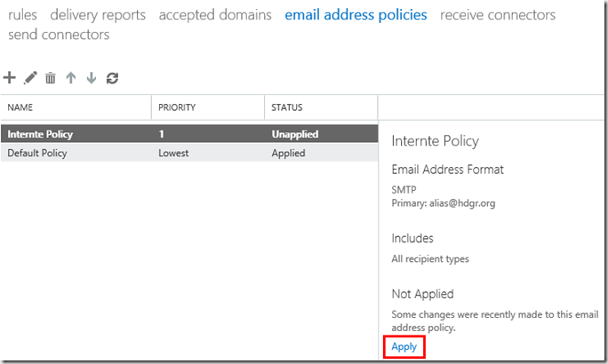Click the trash can delete icon
The image size is (608, 364).
pos(51,78)
